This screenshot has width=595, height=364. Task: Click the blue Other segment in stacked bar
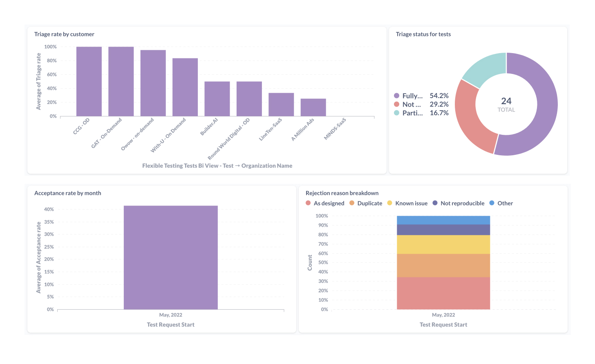443,220
